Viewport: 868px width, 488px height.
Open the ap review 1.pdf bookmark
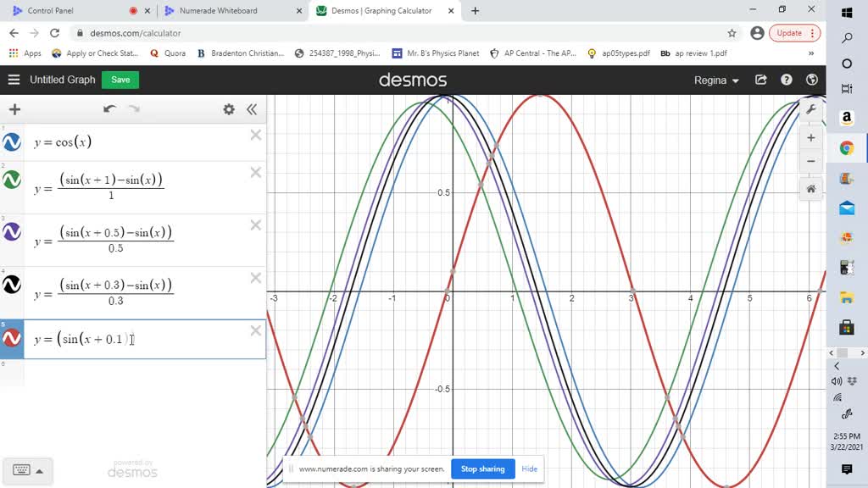pos(693,53)
